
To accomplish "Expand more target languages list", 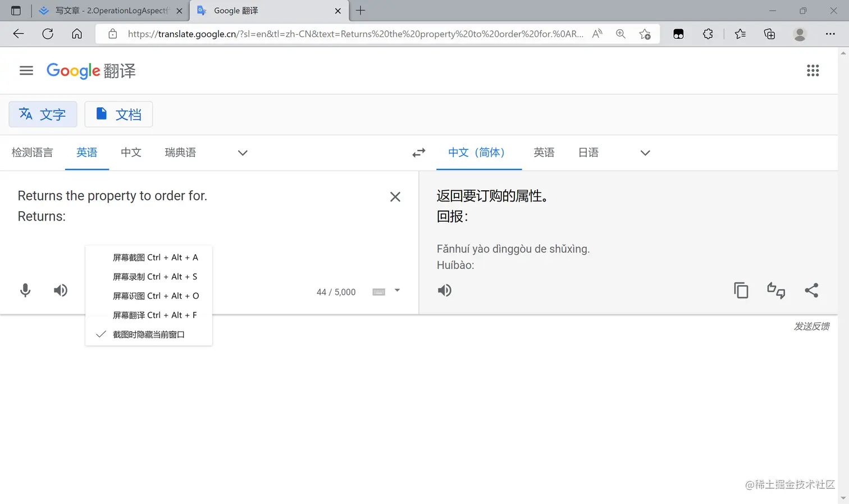I will click(x=645, y=153).
